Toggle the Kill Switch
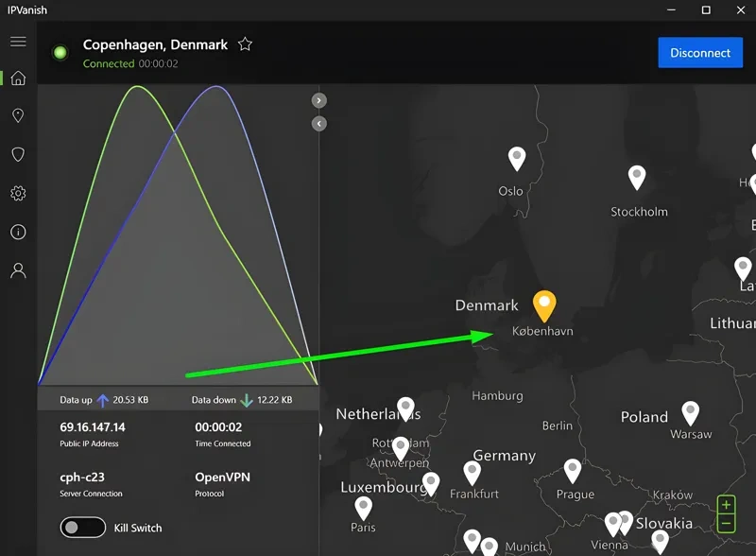This screenshot has height=556, width=756. 82,528
